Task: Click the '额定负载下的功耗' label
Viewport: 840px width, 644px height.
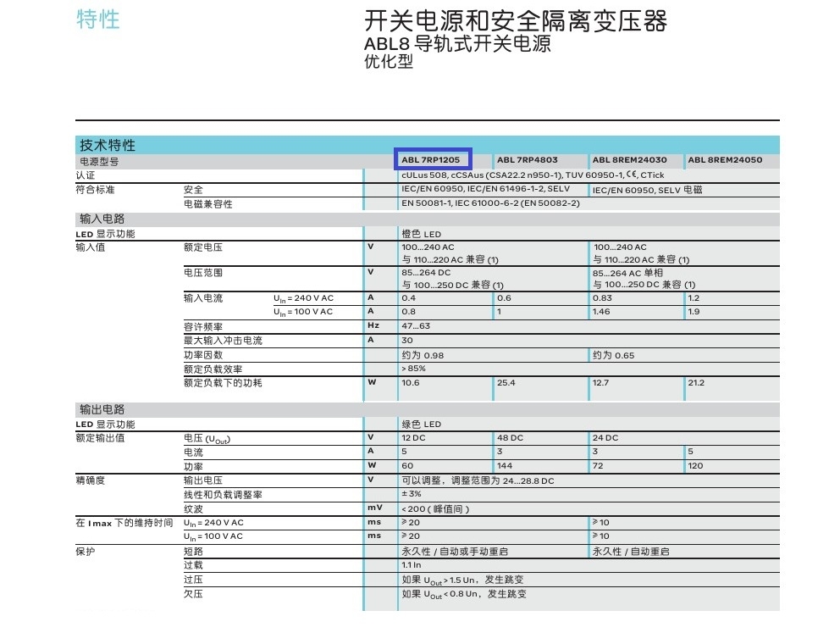Action: pos(223,383)
